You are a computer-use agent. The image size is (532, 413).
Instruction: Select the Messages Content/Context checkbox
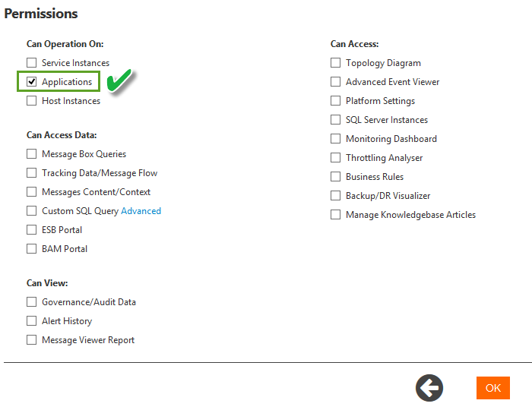click(32, 192)
